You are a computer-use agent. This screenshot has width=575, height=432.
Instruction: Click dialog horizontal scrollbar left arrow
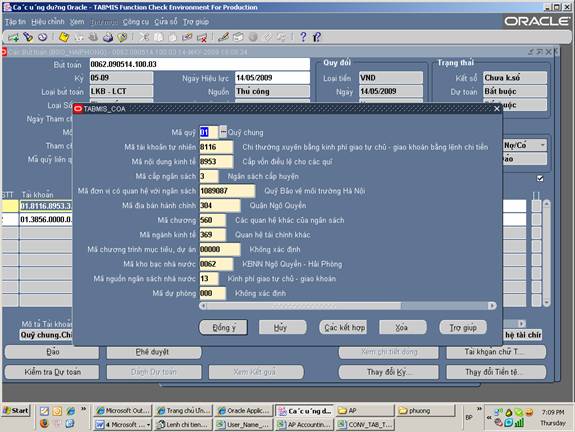(203, 305)
